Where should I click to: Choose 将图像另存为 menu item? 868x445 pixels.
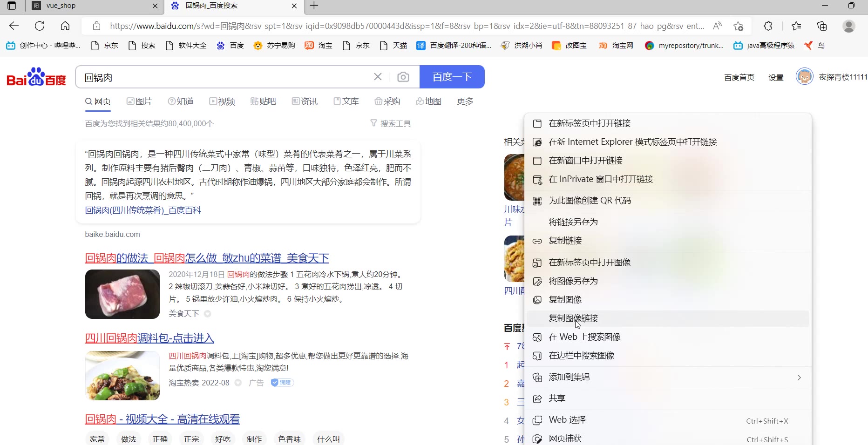[x=668, y=281]
